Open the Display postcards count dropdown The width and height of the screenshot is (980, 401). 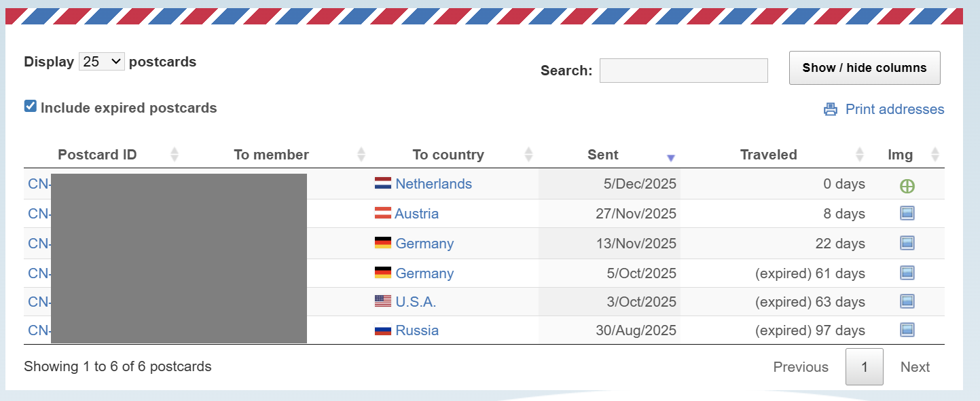(x=101, y=62)
